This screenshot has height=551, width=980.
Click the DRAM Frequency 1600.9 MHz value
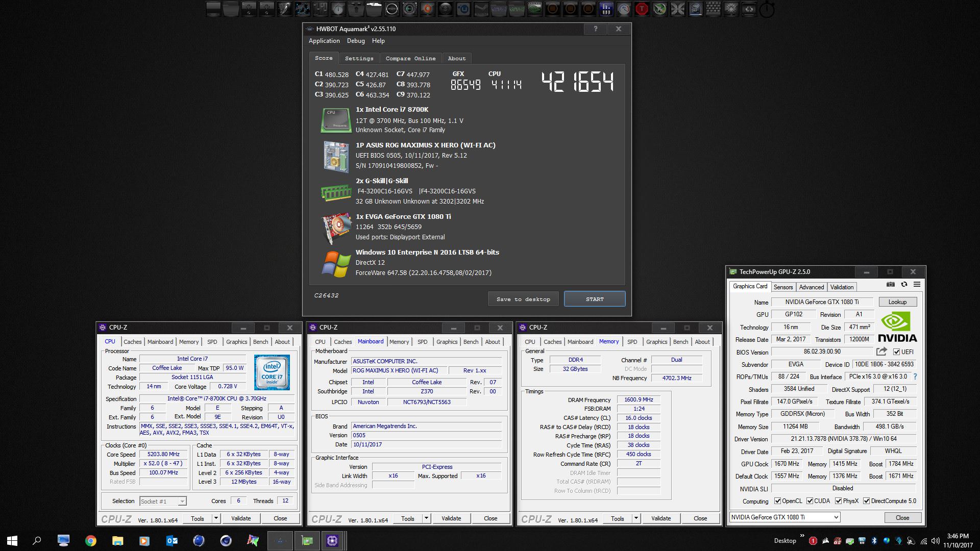(x=639, y=400)
